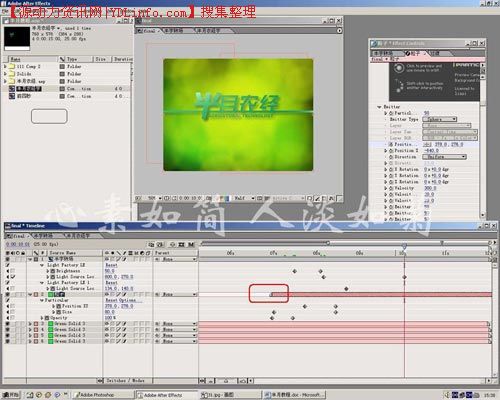The image size is (500, 400).
Task: Expand Green Solid 3 layer number 4
Action: (x=30, y=330)
